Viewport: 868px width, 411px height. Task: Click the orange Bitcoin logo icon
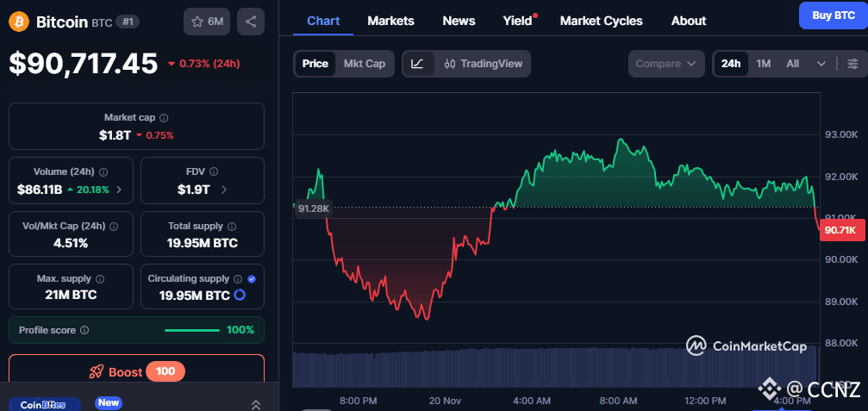tap(19, 22)
